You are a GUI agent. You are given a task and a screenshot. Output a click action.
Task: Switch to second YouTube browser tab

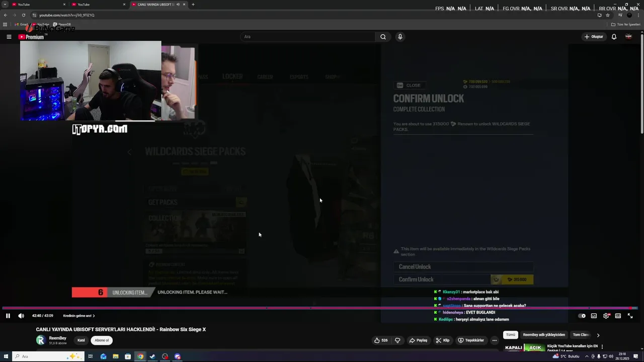click(99, 5)
